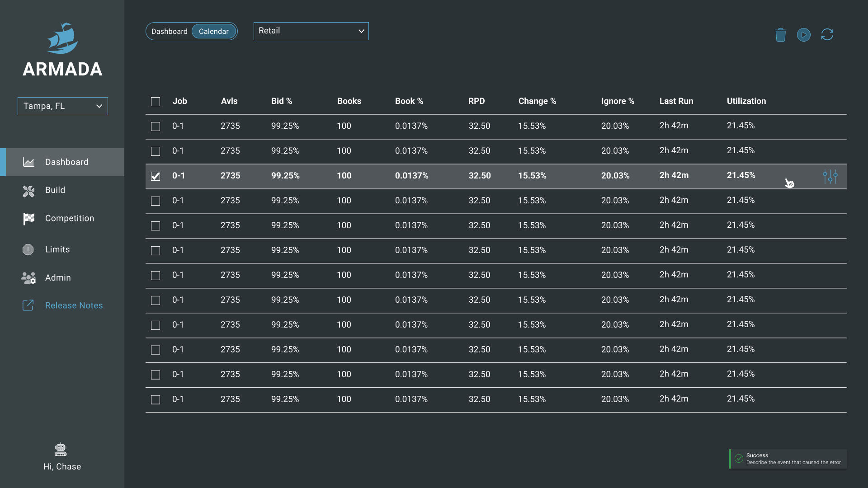The width and height of the screenshot is (868, 488).
Task: Click the Competition checkered flag icon
Action: pos(28,219)
